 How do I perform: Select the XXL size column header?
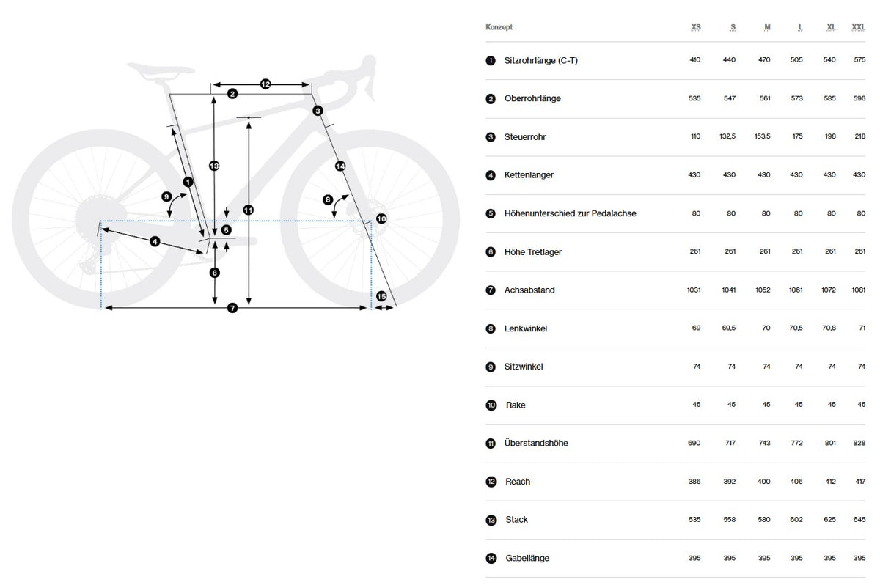pyautogui.click(x=858, y=27)
